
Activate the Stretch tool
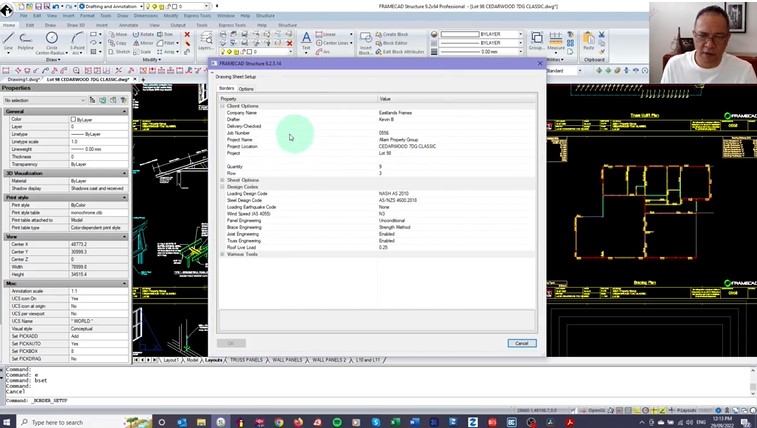click(x=119, y=52)
